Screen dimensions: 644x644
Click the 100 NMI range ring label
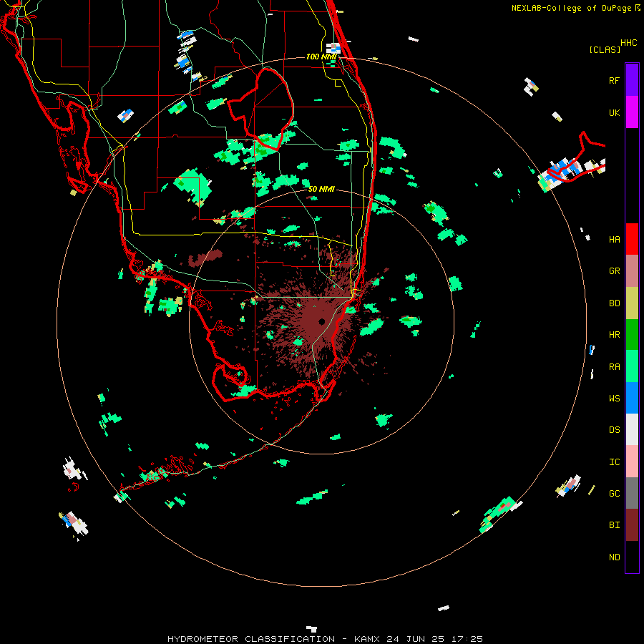pos(321,57)
